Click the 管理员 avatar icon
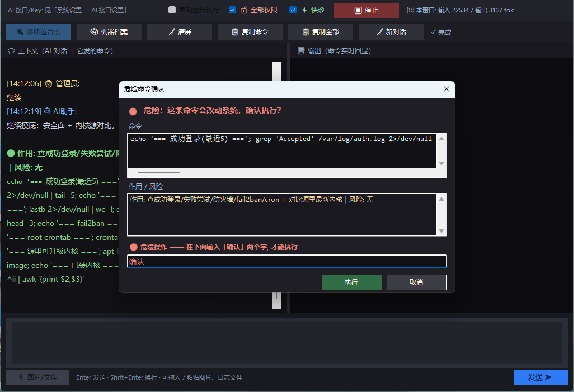Viewport: 574px width, 392px height. (x=49, y=84)
